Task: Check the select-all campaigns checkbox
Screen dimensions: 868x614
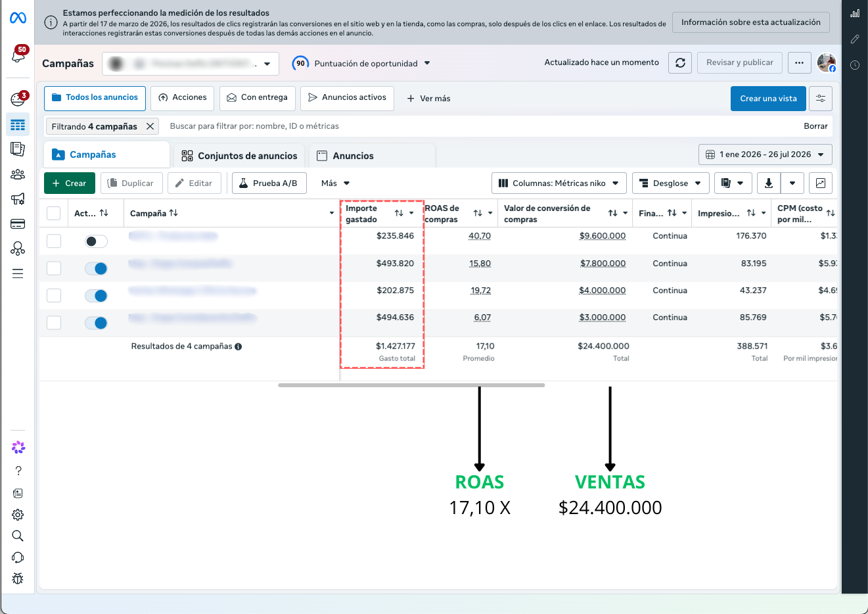Action: tap(54, 213)
